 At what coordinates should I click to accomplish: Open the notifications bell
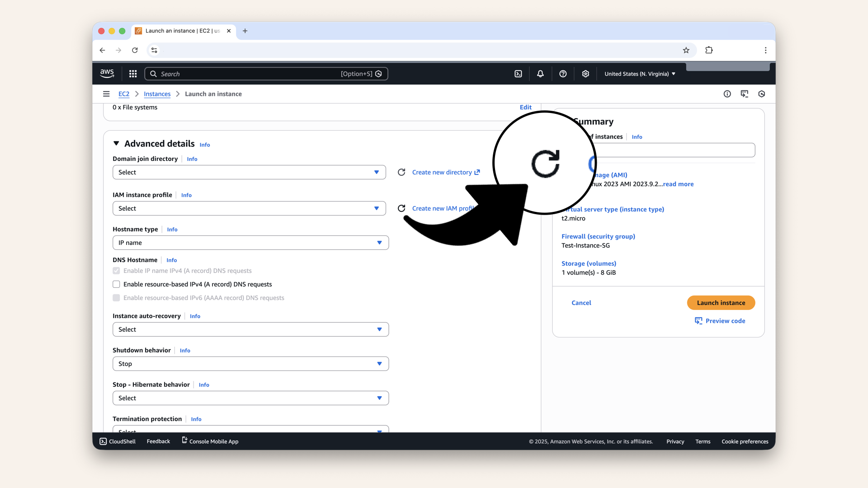point(540,74)
